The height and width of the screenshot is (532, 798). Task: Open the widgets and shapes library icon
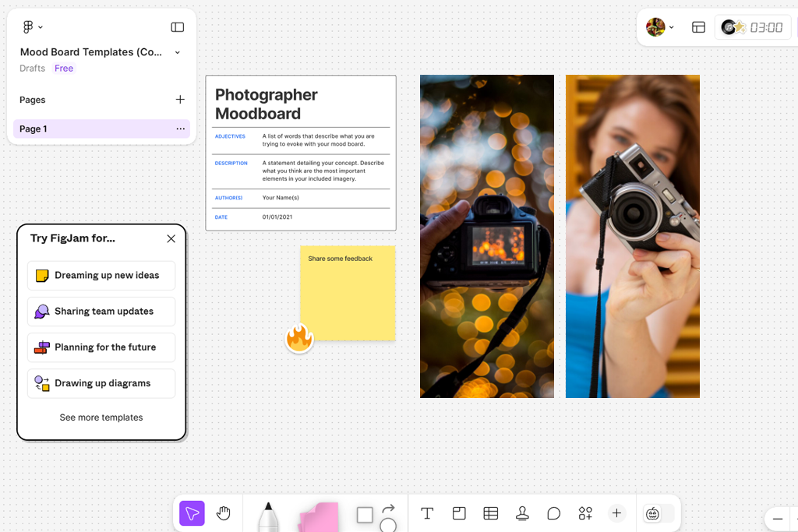[585, 513]
